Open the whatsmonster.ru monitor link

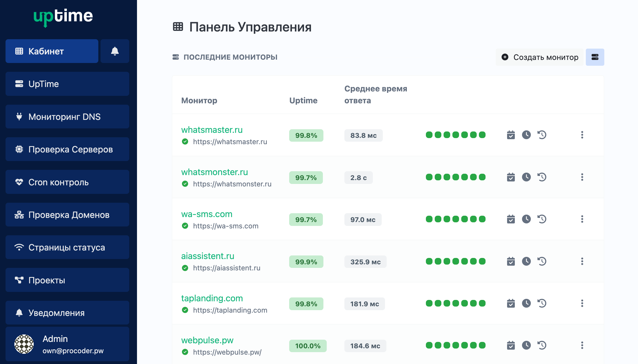[214, 172]
